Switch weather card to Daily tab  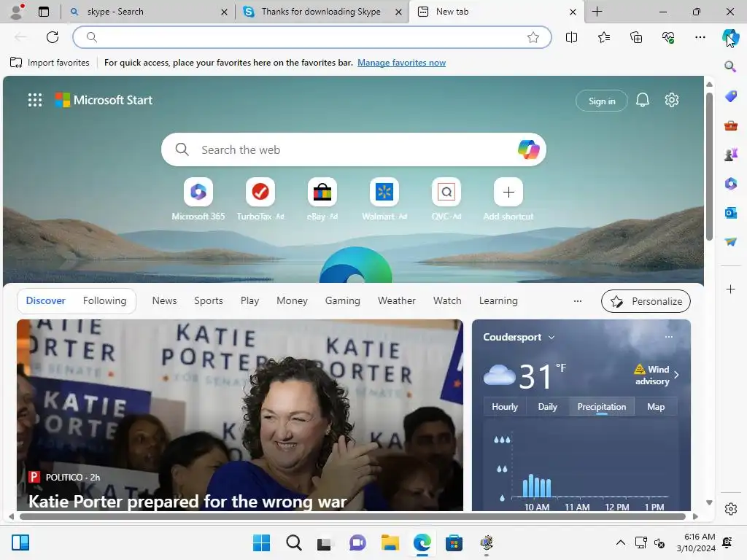click(x=547, y=407)
